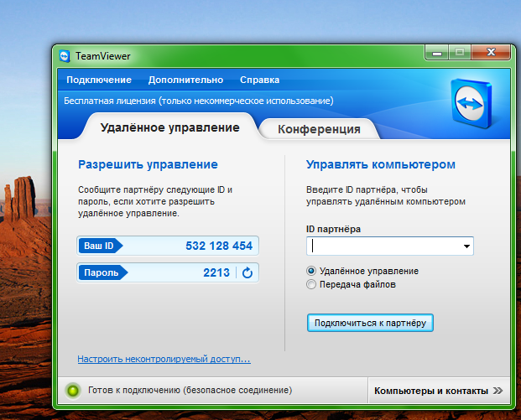This screenshot has width=521, height=420.
Task: Select the Удалённое управление radio button
Action: (x=312, y=271)
